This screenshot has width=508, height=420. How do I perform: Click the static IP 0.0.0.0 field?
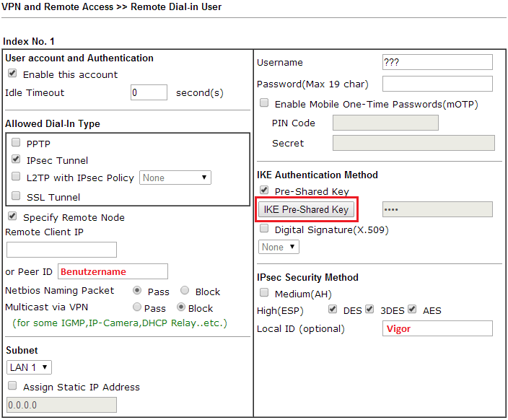pyautogui.click(x=61, y=405)
